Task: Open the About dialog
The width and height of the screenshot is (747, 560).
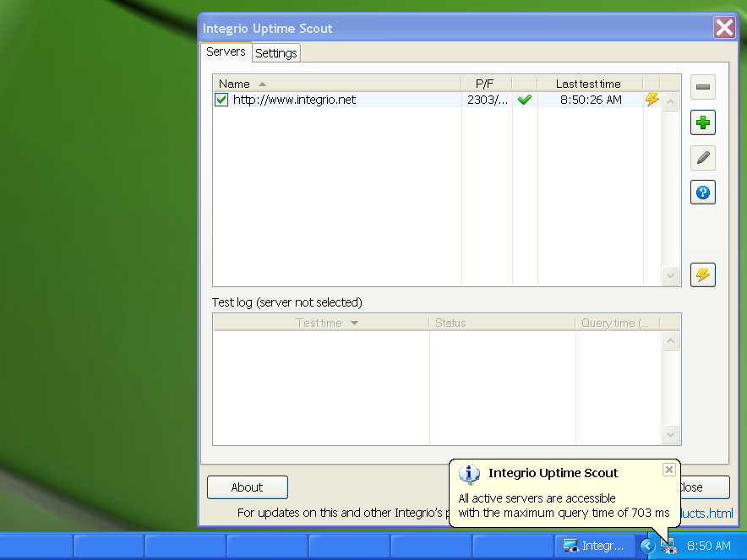Action: (247, 487)
